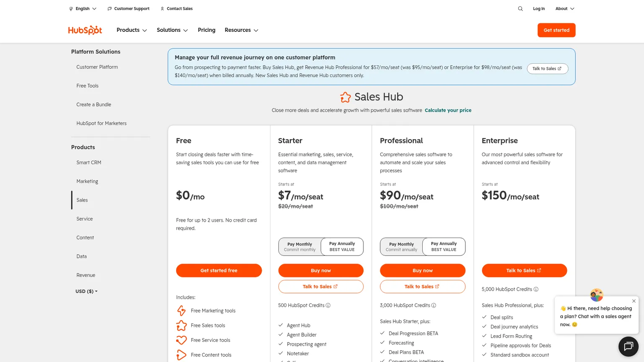
Task: Select Revenue in sidebar
Action: (x=86, y=275)
